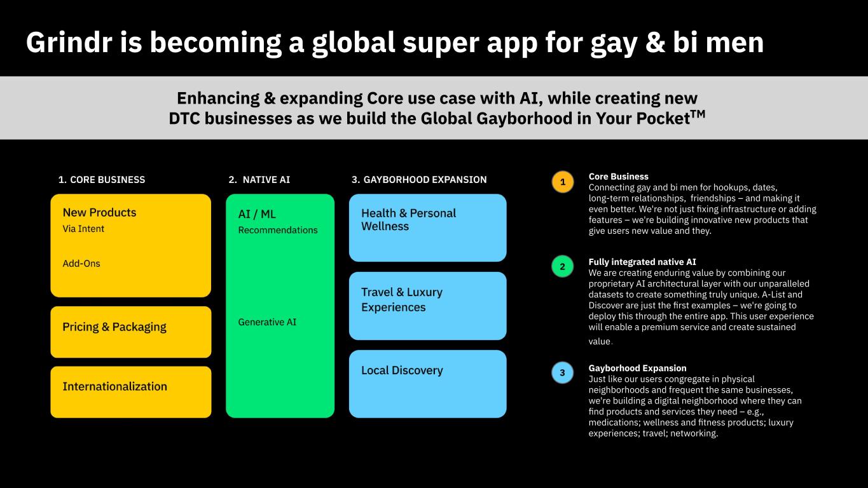Click the '3. GAYBORHOOD EXPANSION' column header

coord(419,180)
